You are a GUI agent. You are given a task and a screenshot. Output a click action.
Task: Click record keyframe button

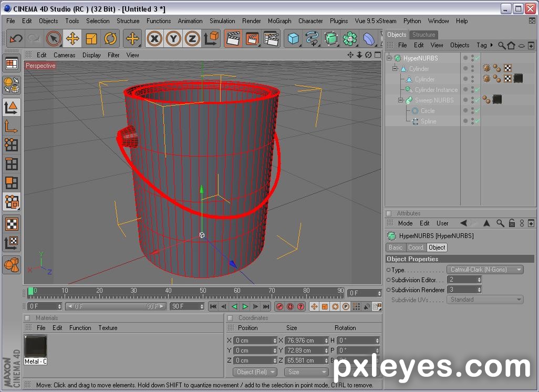[280, 306]
